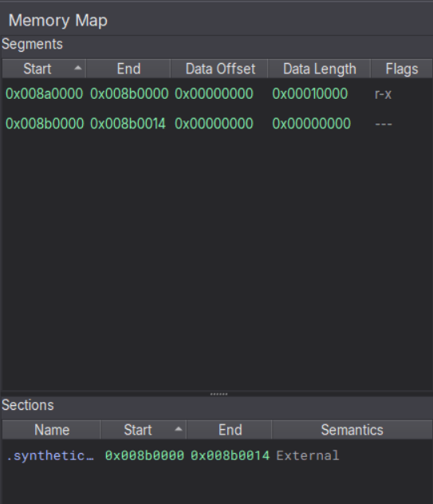Viewport: 433px width, 504px height.
Task: Click the splitter handle between Segments and Sections
Action: coord(218,394)
